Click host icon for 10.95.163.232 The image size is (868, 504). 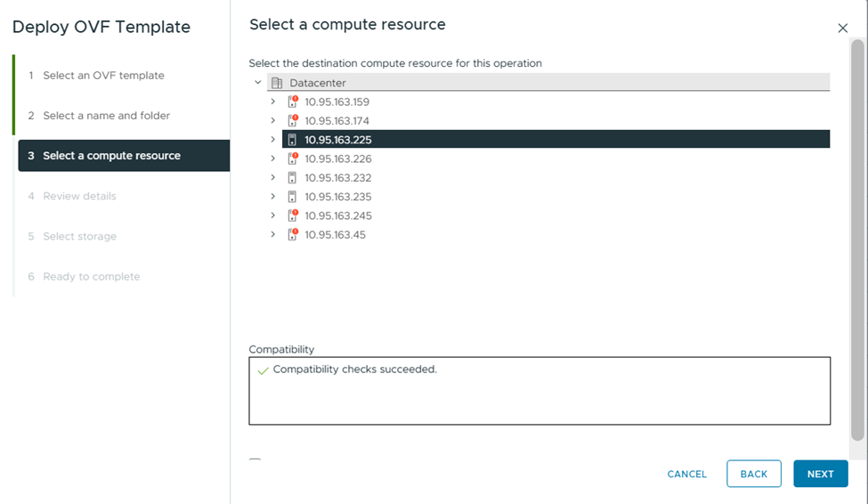coord(292,178)
